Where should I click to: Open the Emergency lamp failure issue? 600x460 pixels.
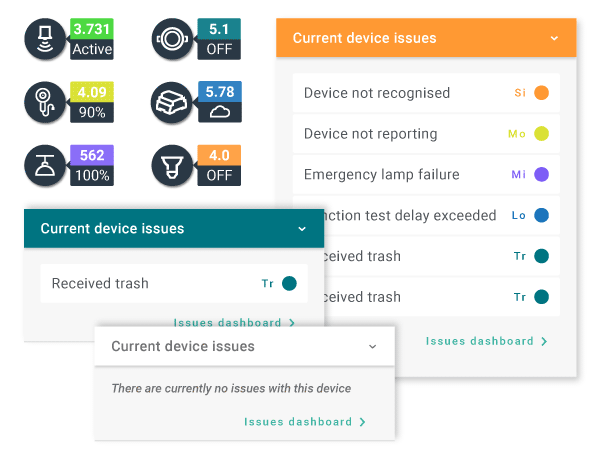426,175
